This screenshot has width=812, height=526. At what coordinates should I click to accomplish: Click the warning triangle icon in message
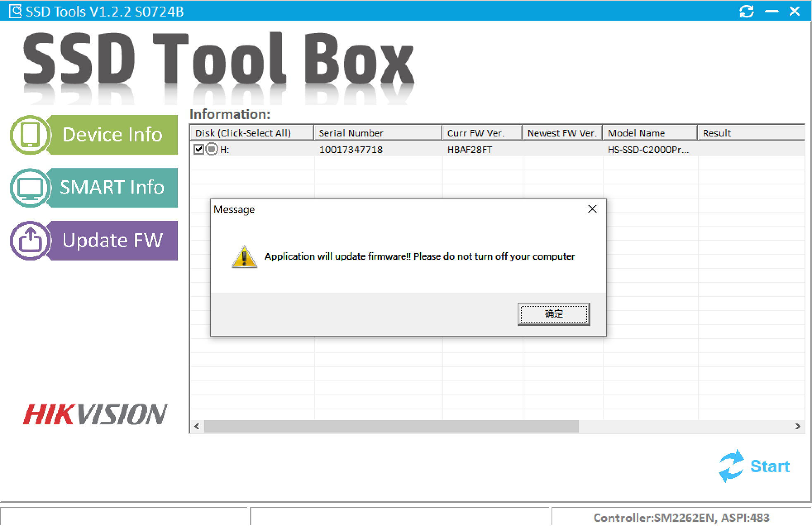[244, 257]
